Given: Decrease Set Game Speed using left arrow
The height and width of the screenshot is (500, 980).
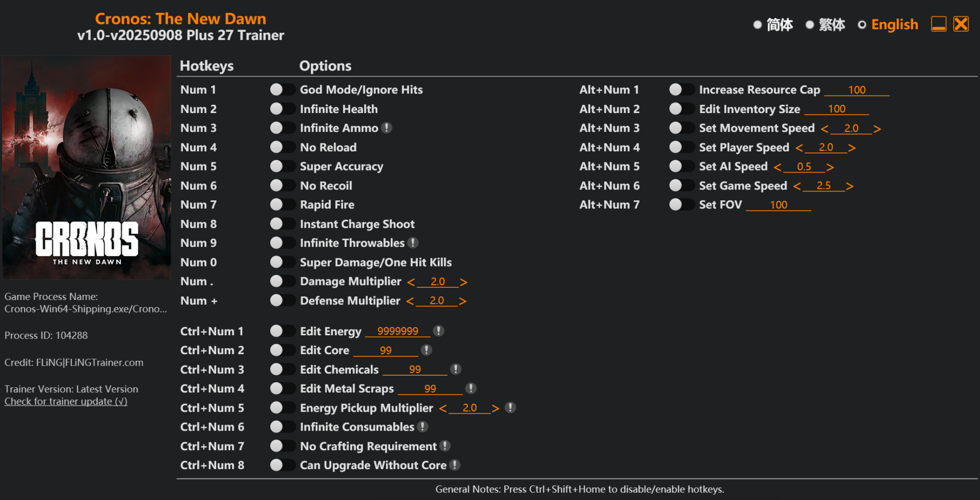Looking at the screenshot, I should [797, 186].
